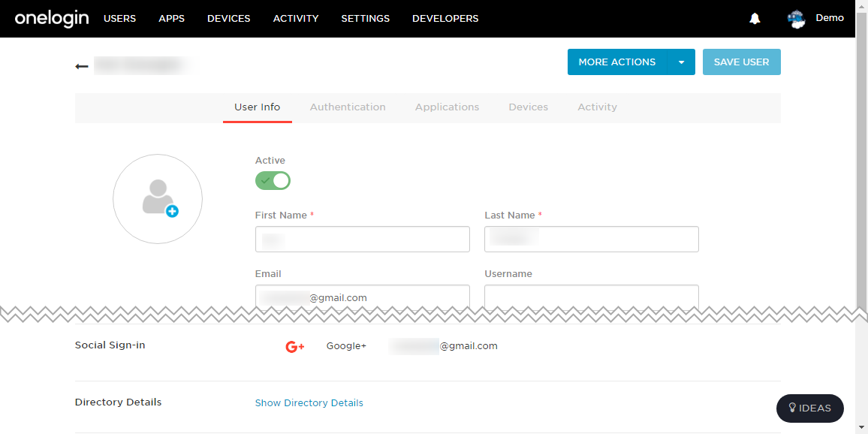Screen dimensions: 868x434
Task: Focus the Email field
Action: [363, 296]
